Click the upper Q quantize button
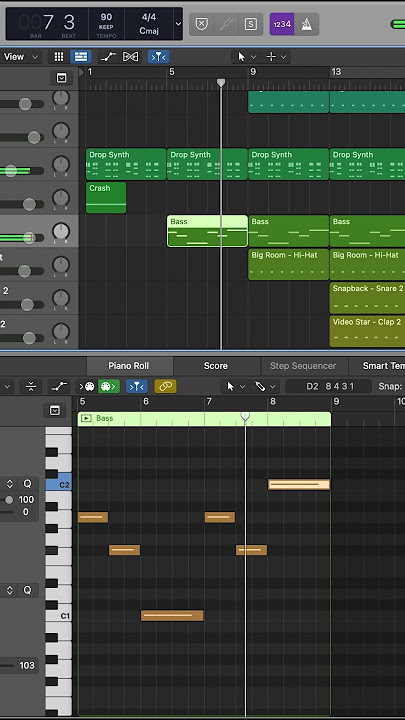Viewport: 405px width, 720px height. [28, 484]
